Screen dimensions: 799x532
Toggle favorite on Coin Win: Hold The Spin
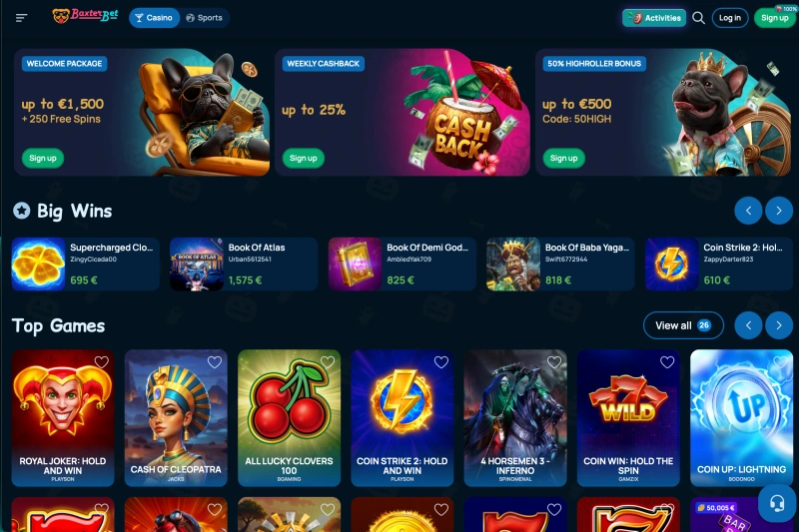point(667,362)
